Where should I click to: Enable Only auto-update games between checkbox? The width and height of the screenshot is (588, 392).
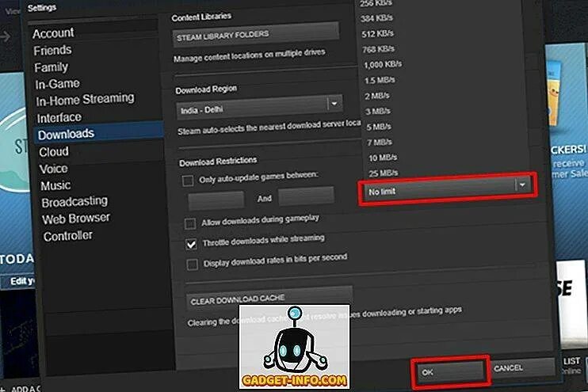click(x=188, y=181)
